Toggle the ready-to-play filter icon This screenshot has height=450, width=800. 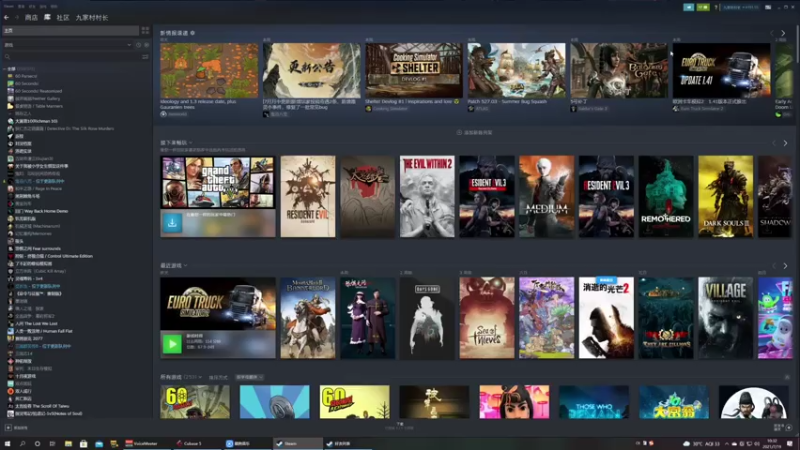point(146,45)
